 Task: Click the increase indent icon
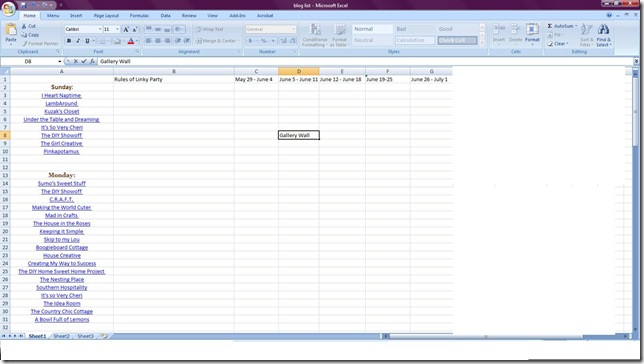click(187, 41)
